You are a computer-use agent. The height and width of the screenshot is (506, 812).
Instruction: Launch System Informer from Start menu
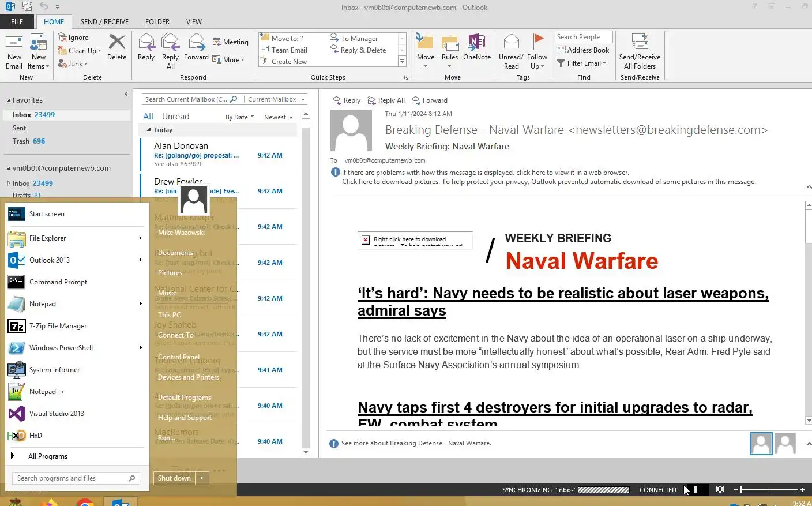(75, 370)
